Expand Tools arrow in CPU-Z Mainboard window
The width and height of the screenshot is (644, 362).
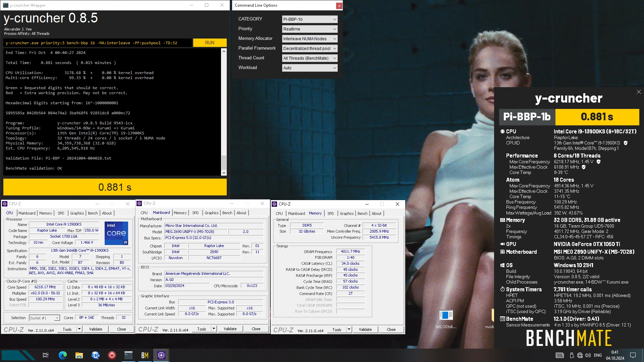214,329
